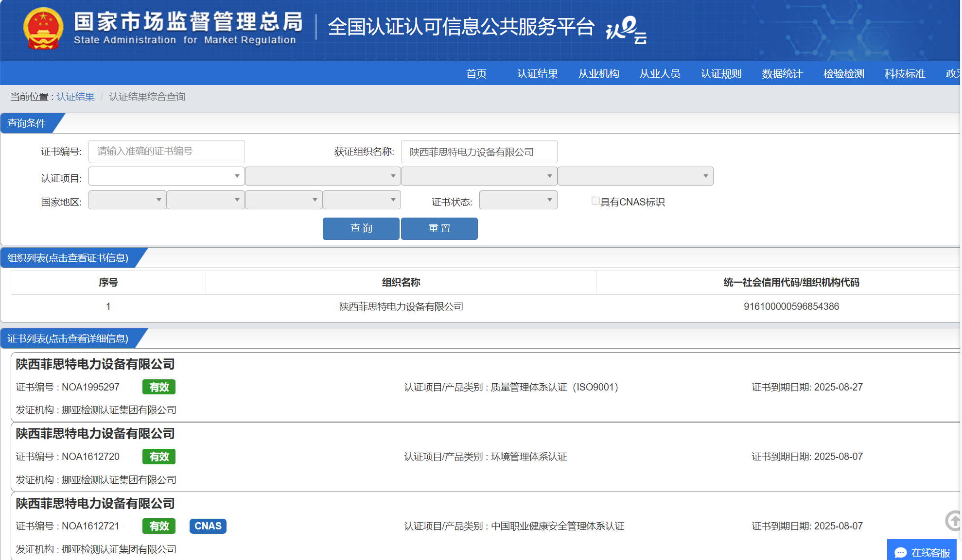Open the fourth 认证项目 dropdown

[635, 176]
